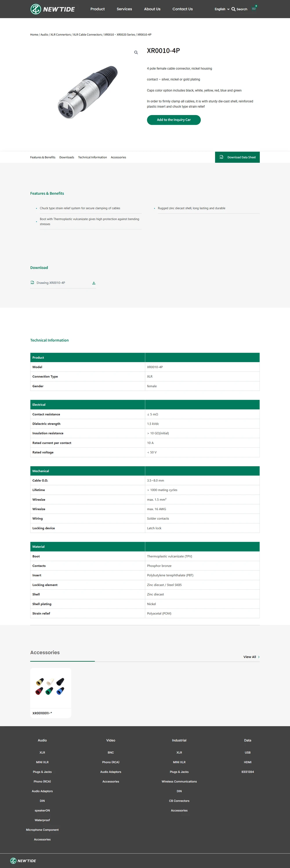Click PDF icon beside Drawing XR0010-4P

tap(32, 283)
